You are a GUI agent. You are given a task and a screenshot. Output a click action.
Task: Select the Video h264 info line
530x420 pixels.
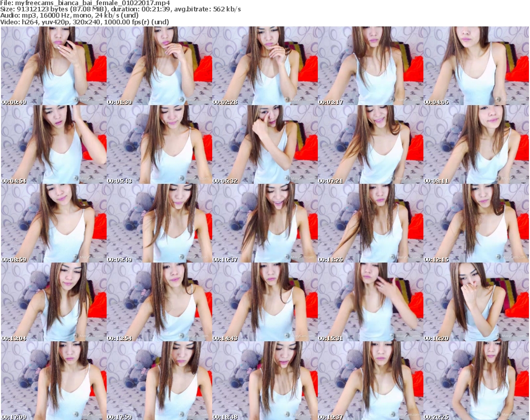85,22
